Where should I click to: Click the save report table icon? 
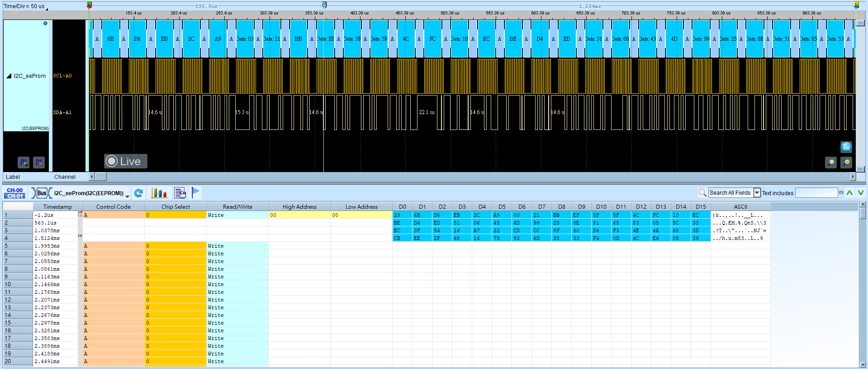coord(180,193)
